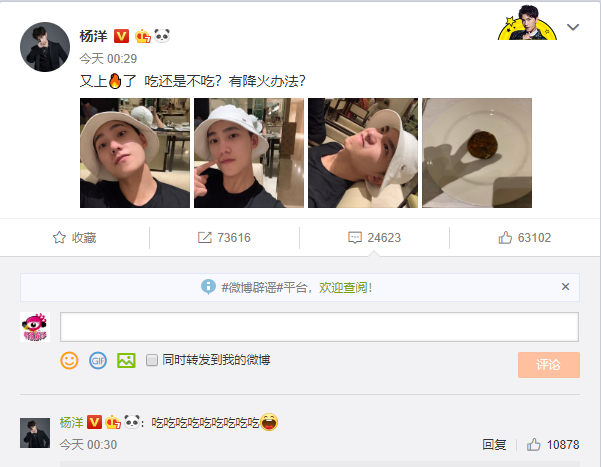Open the smiley emoji picker
601x467 pixels.
[69, 360]
